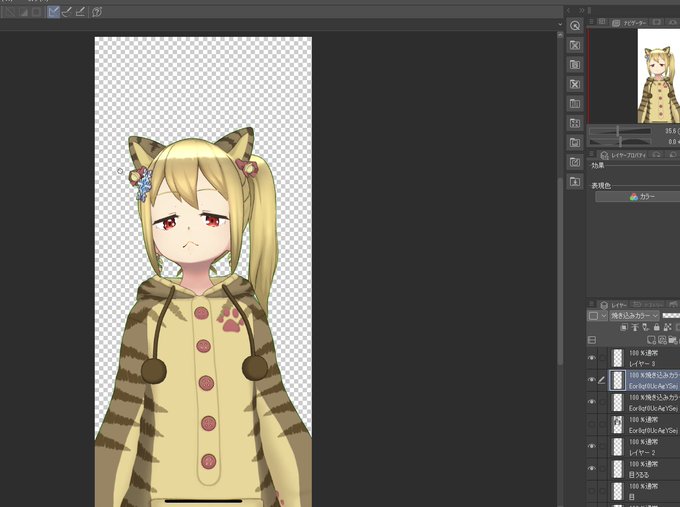Click the 35.6 zoom value field

point(670,131)
